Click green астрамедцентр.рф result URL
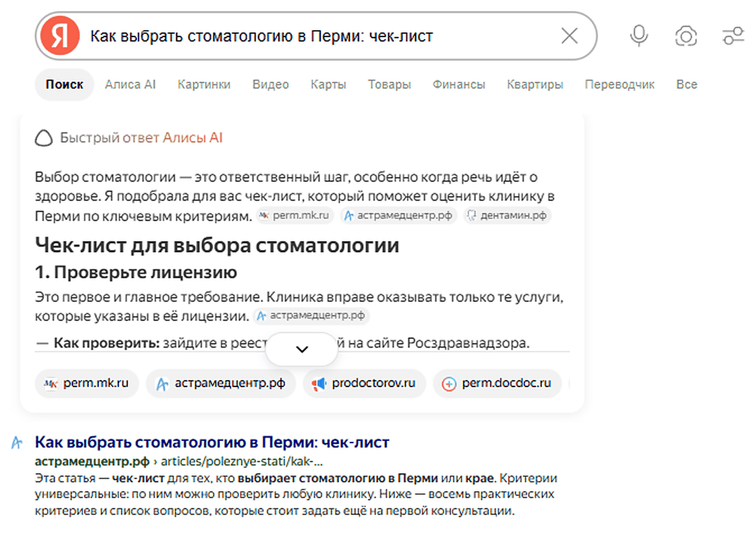The width and height of the screenshot is (756, 544). 92,462
